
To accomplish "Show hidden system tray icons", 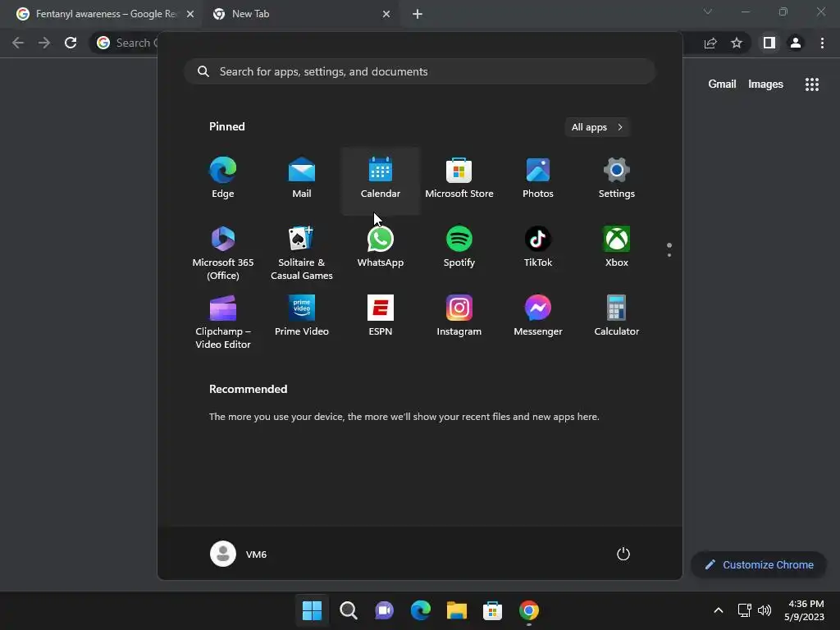I will (719, 610).
